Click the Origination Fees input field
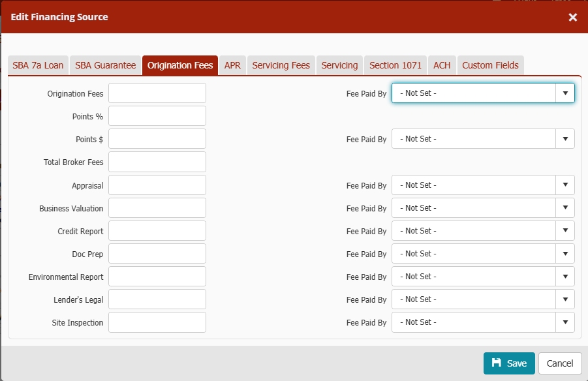This screenshot has width=588, height=381. coord(157,93)
